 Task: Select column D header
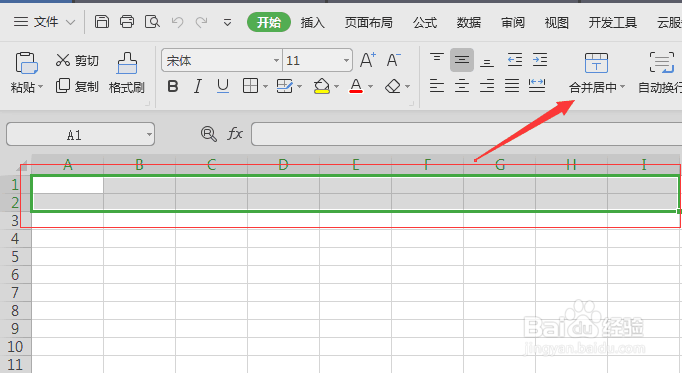point(283,165)
